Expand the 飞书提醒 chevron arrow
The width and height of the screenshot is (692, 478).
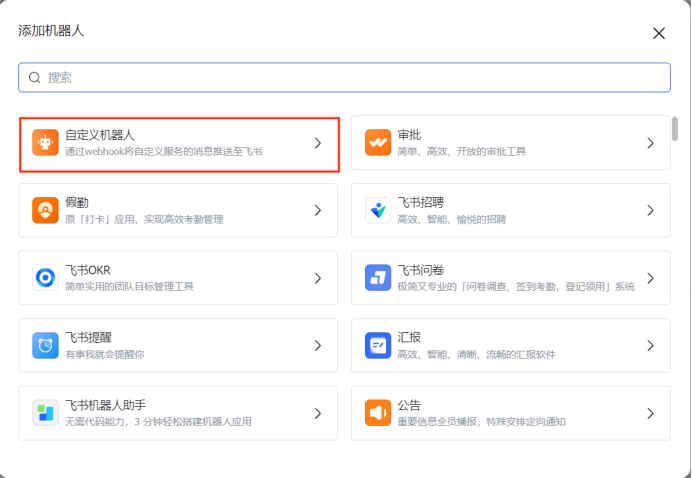point(318,345)
